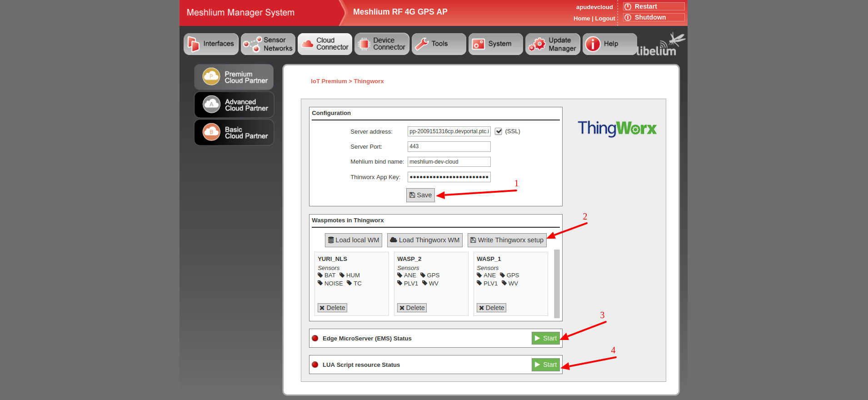The width and height of the screenshot is (868, 400).
Task: Click the Restart power icon
Action: [x=628, y=6]
